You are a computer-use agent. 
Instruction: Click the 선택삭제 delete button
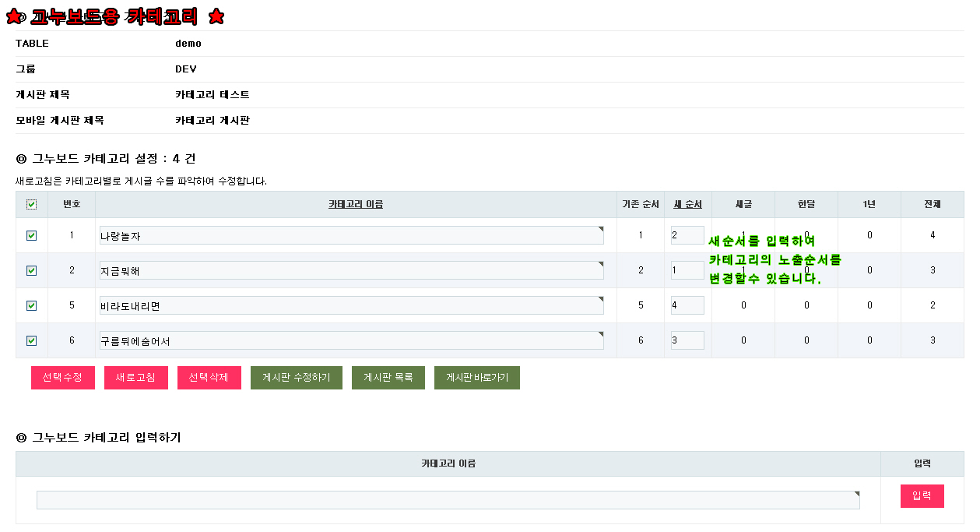209,378
